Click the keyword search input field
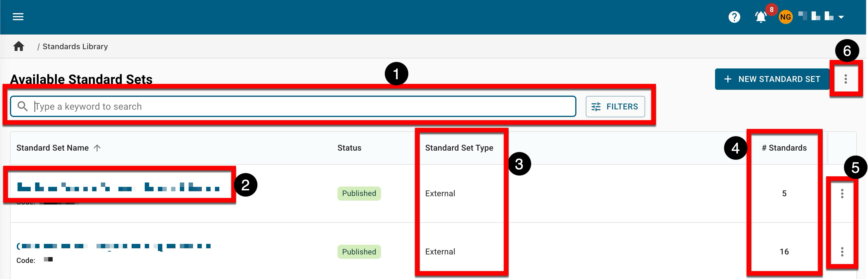The height and width of the screenshot is (279, 868). (x=303, y=106)
